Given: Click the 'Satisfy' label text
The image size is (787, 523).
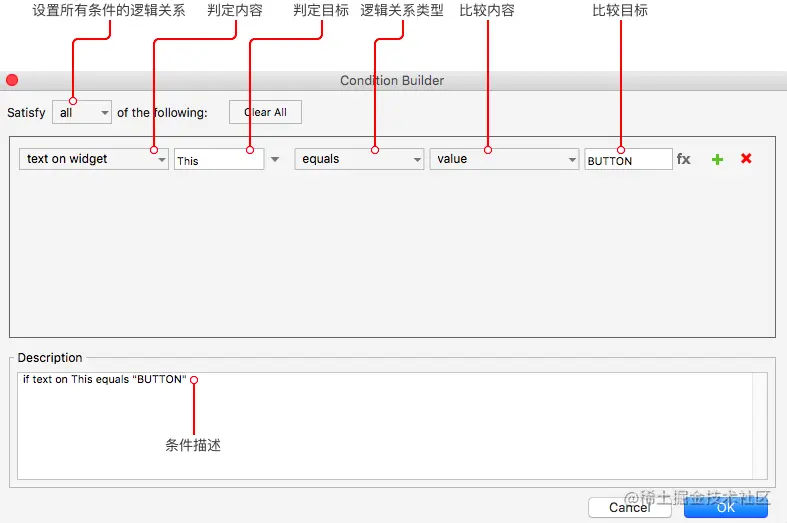Looking at the screenshot, I should click(x=26, y=112).
